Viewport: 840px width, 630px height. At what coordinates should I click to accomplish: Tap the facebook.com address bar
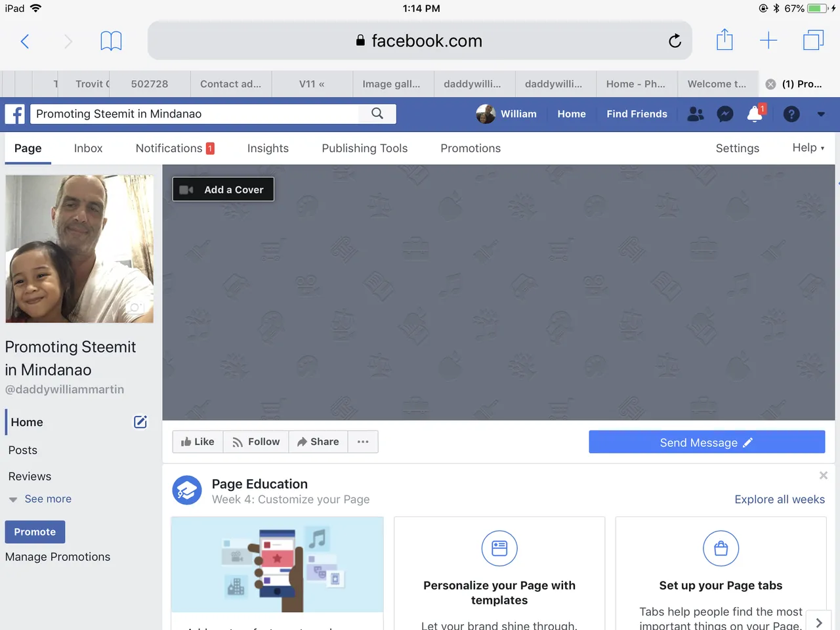coord(420,41)
